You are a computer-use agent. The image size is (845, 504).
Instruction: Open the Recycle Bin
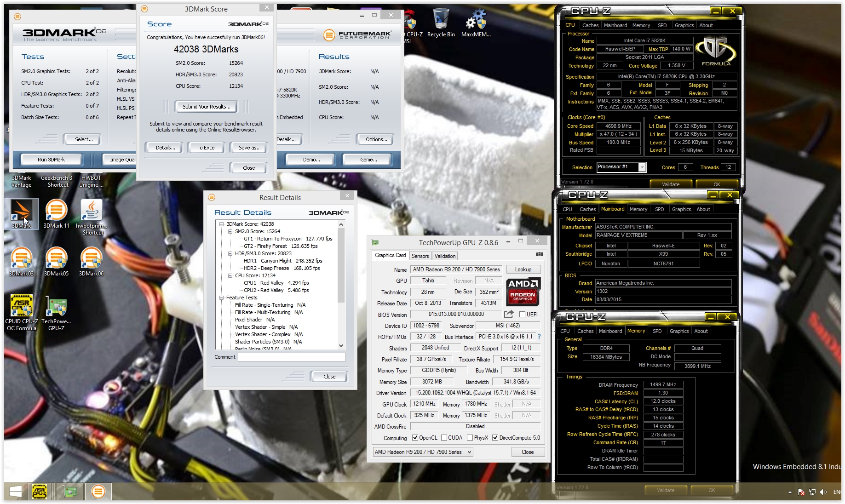click(x=441, y=23)
